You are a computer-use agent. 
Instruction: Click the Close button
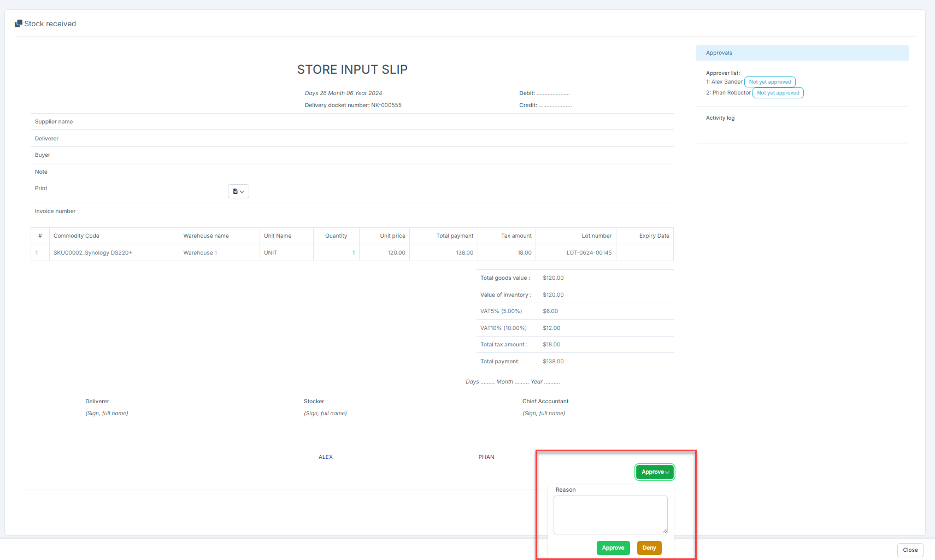pyautogui.click(x=910, y=550)
